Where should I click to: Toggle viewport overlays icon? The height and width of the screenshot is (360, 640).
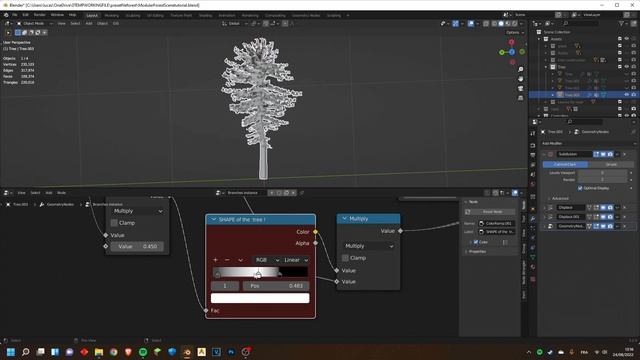tap(471, 24)
